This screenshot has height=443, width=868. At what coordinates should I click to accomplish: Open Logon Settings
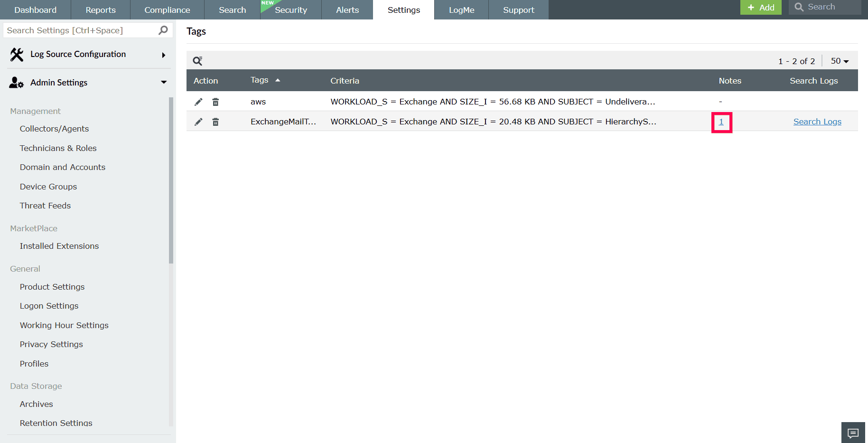[49, 306]
